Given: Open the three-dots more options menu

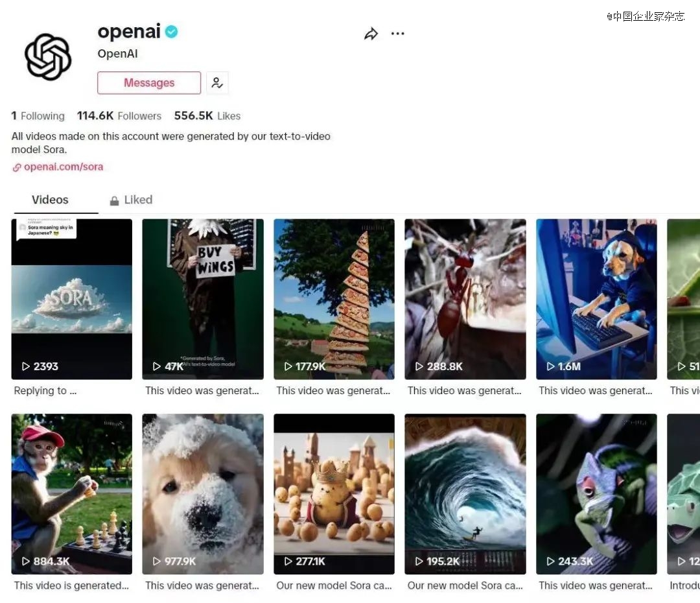Looking at the screenshot, I should click(x=397, y=34).
